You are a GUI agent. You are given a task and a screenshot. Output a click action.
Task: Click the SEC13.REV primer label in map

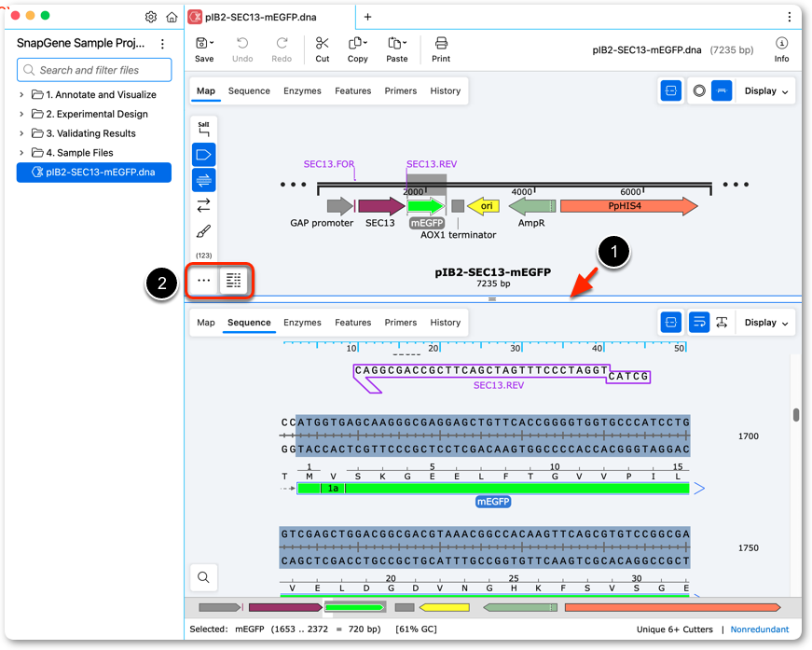(432, 164)
